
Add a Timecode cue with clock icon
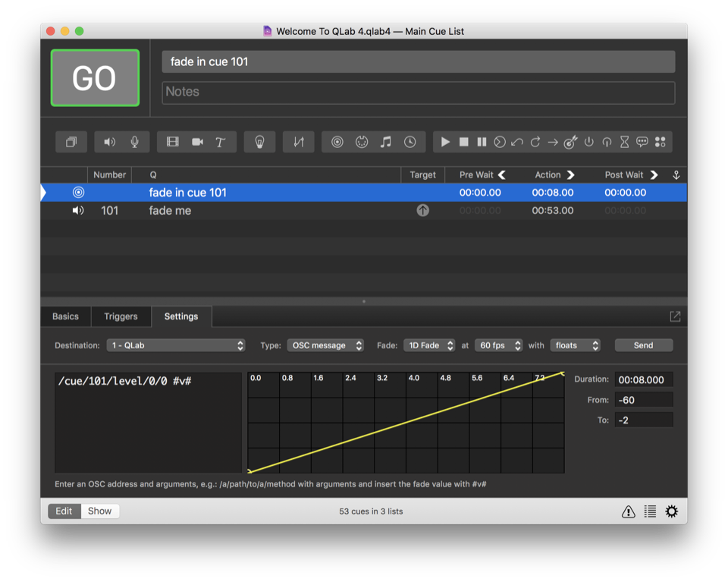(x=409, y=142)
